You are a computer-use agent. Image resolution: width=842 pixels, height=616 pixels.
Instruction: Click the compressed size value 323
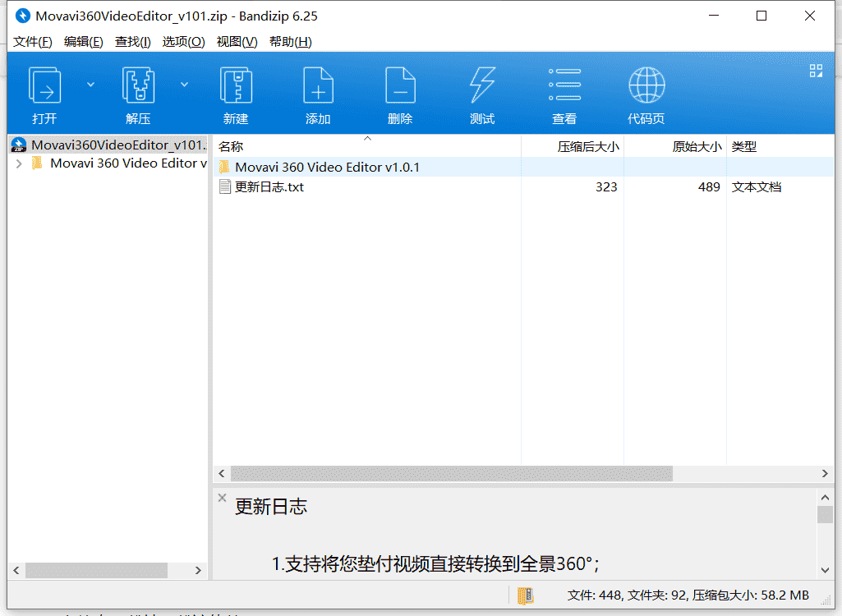606,187
